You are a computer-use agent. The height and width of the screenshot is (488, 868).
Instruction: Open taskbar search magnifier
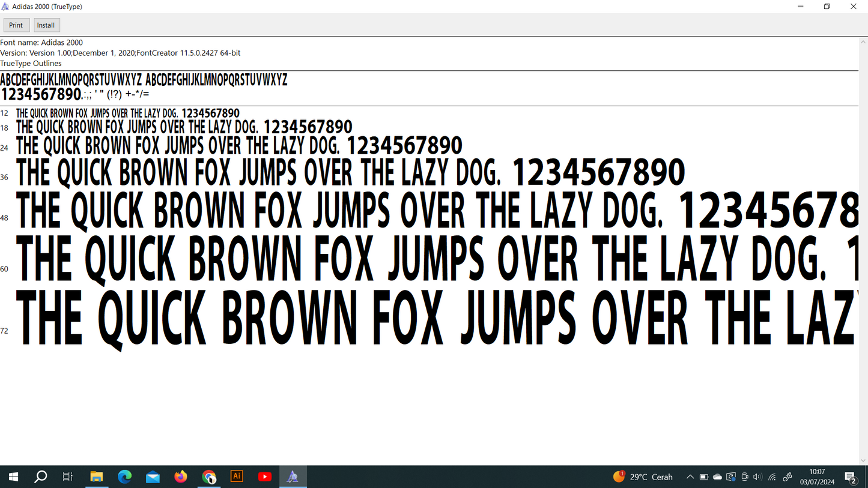tap(40, 477)
